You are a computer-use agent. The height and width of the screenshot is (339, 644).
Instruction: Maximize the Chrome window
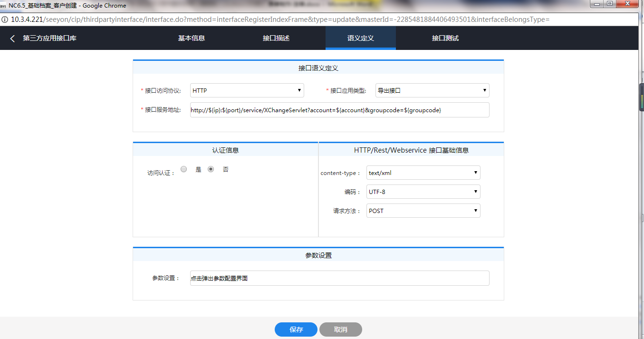pos(609,4)
